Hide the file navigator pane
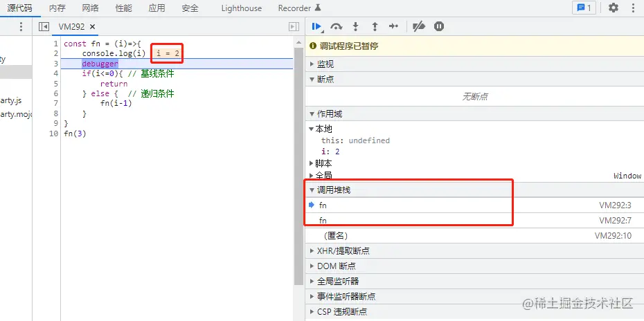 pyautogui.click(x=44, y=27)
